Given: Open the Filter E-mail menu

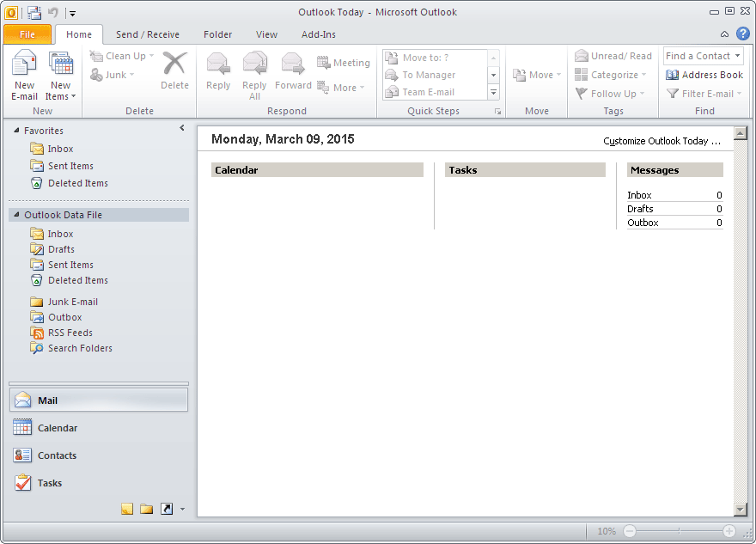Looking at the screenshot, I should click(x=704, y=94).
